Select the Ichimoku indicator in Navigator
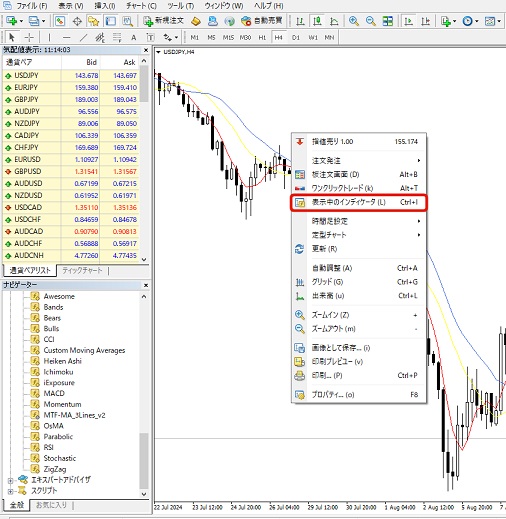This screenshot has height=519, width=506. (x=58, y=372)
